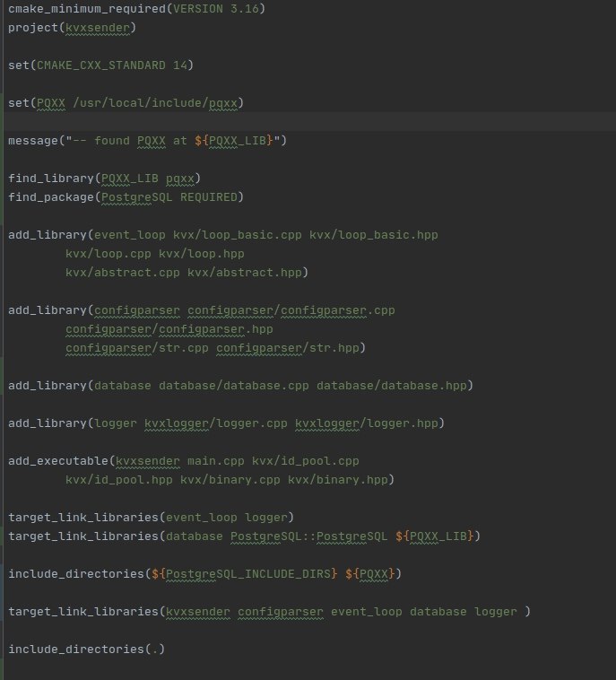Click ${PostgreSQL_INCLUDE_DIRS} variable
The width and height of the screenshot is (616, 680).
[245, 574]
